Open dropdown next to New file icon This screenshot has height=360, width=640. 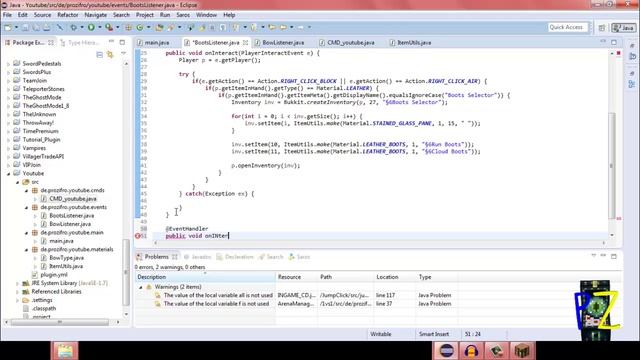tap(16, 27)
